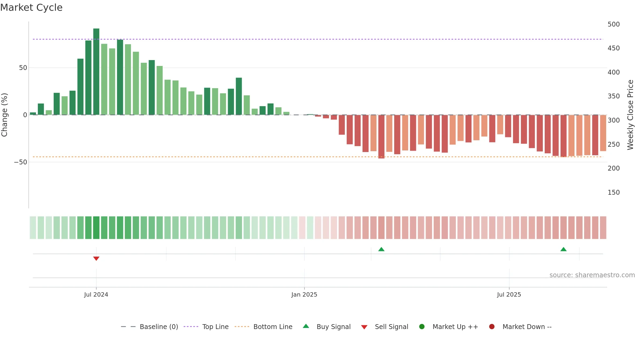Click the source: sharemaestro.com text
The height and width of the screenshot is (362, 644).
pyautogui.click(x=592, y=275)
